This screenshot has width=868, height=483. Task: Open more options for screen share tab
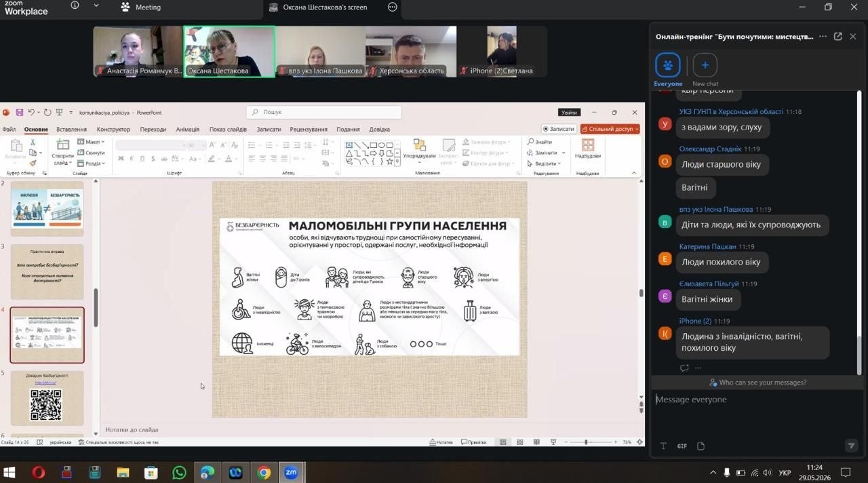pyautogui.click(x=393, y=7)
